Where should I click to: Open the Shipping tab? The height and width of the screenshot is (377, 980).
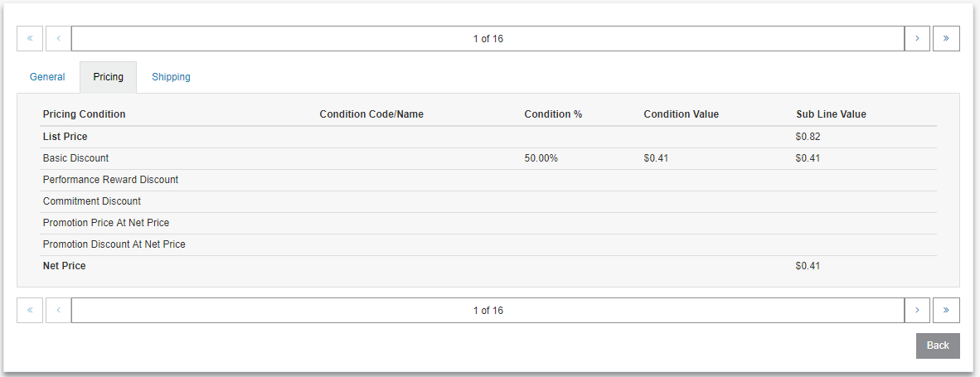point(172,77)
